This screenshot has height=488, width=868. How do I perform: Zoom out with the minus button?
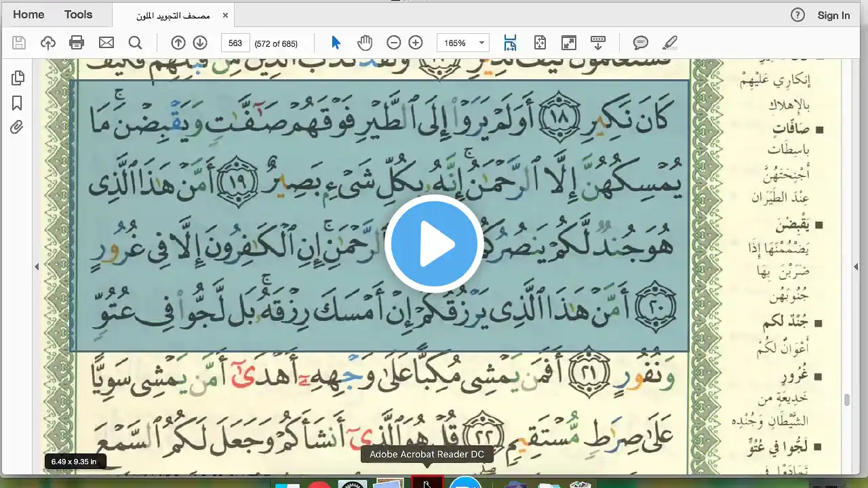click(394, 43)
